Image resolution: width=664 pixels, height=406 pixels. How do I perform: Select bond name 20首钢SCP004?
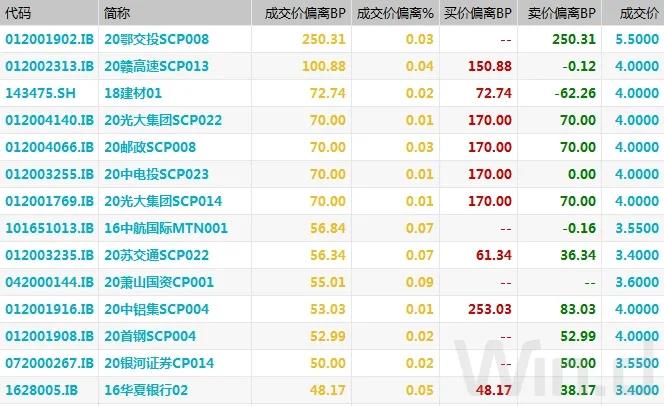150,336
